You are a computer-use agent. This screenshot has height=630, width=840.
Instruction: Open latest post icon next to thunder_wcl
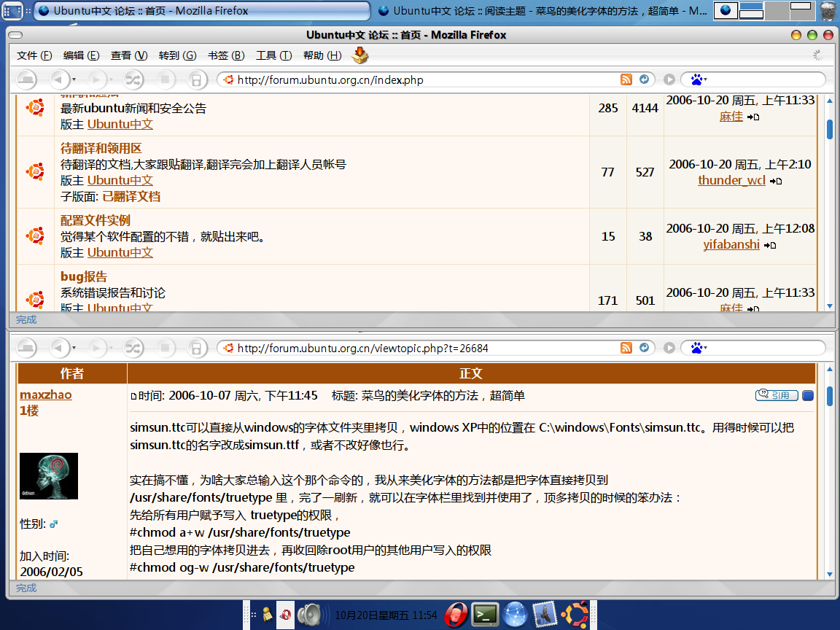[776, 181]
